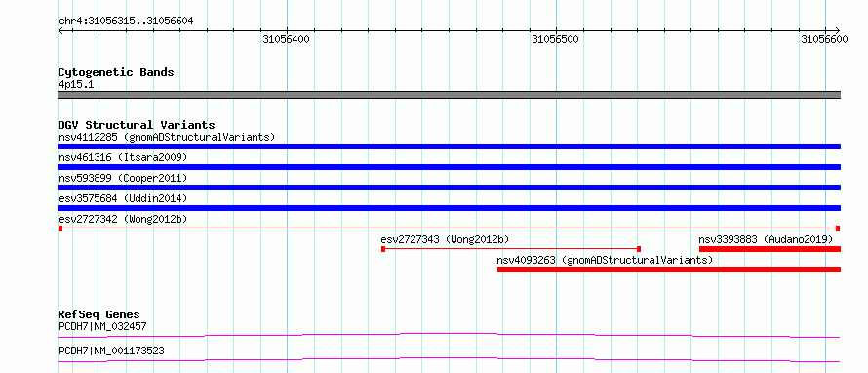Click label nsv461316 (Itsara2009)

point(123,157)
